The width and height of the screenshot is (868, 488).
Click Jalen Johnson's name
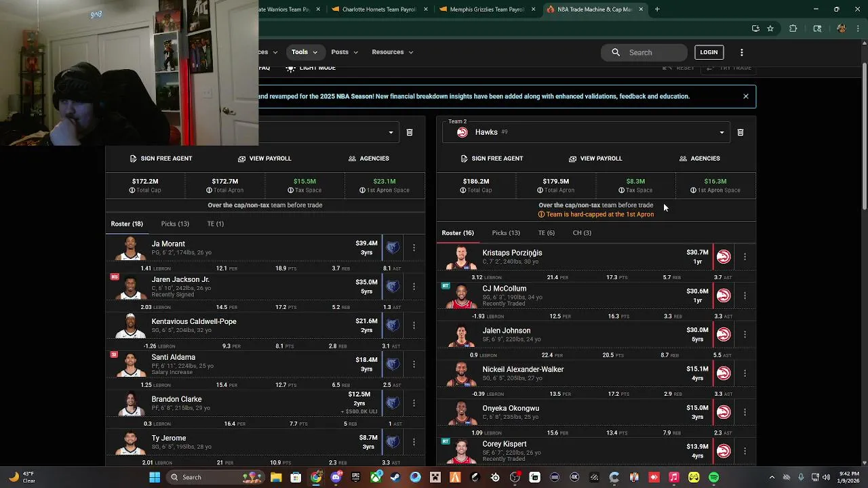point(507,331)
